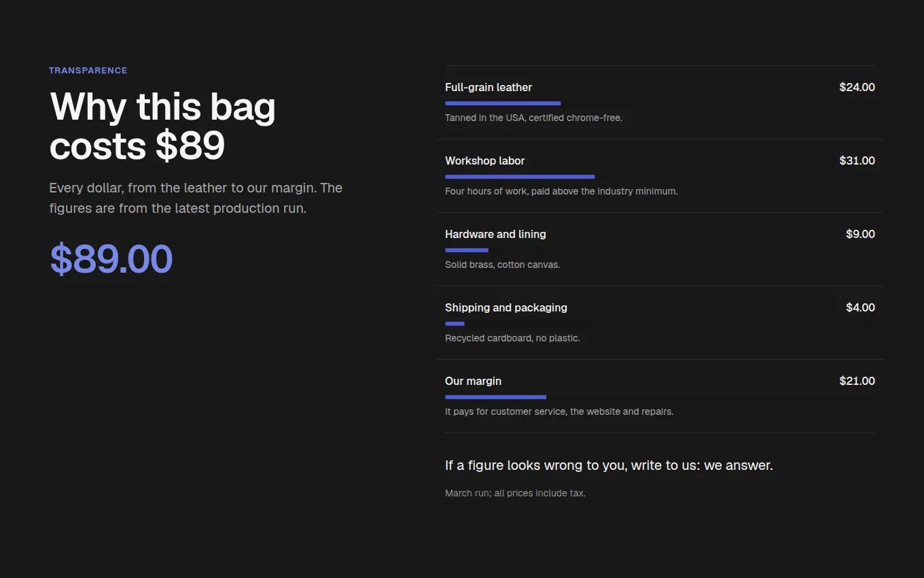Viewport: 924px width, 578px height.
Task: Click the Hardware and lining cost bar
Action: tap(467, 250)
